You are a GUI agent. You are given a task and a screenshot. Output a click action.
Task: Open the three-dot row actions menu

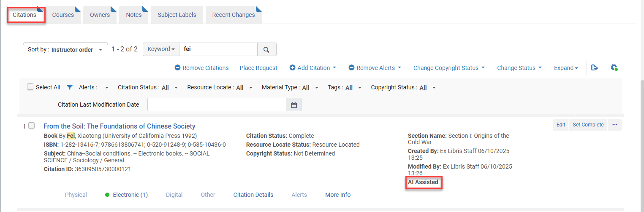pyautogui.click(x=614, y=125)
